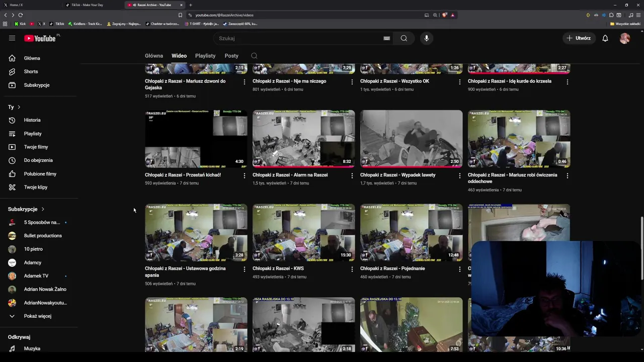Open options for Mariusz robi ćwiczenia oddechowe
644x362 pixels.
568,175
